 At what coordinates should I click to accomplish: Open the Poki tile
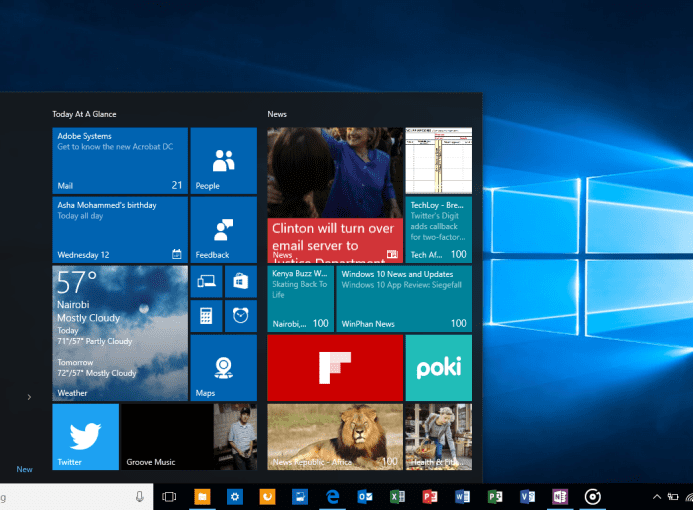click(x=439, y=368)
